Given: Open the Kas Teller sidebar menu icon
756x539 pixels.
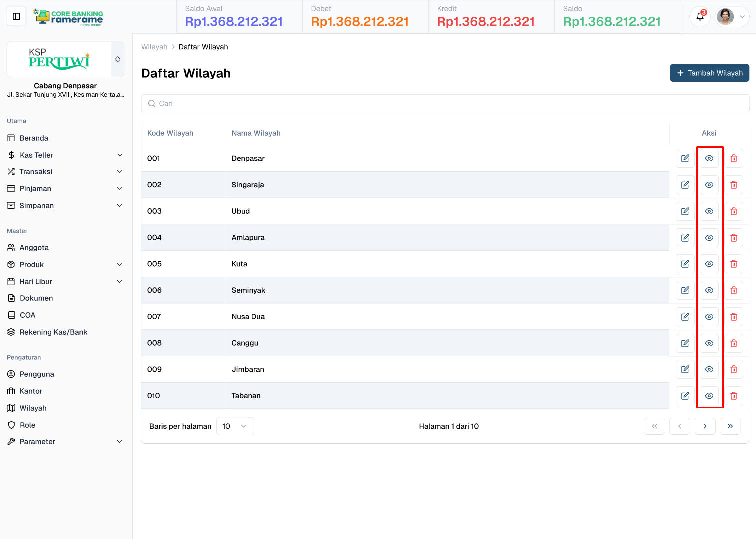Looking at the screenshot, I should (x=11, y=155).
